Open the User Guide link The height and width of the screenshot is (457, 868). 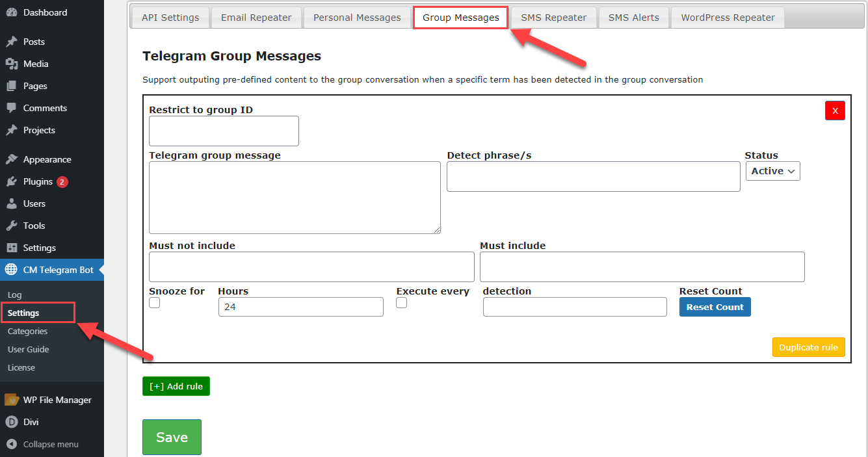coord(28,349)
